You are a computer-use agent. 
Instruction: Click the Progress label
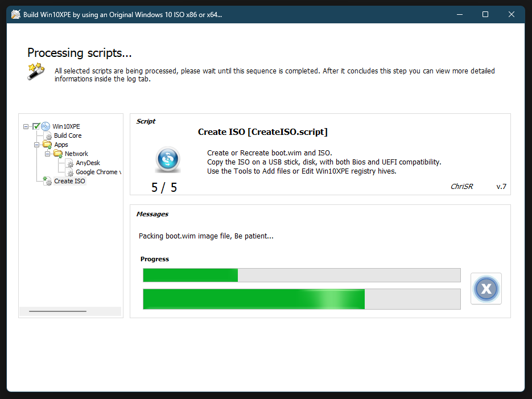155,259
